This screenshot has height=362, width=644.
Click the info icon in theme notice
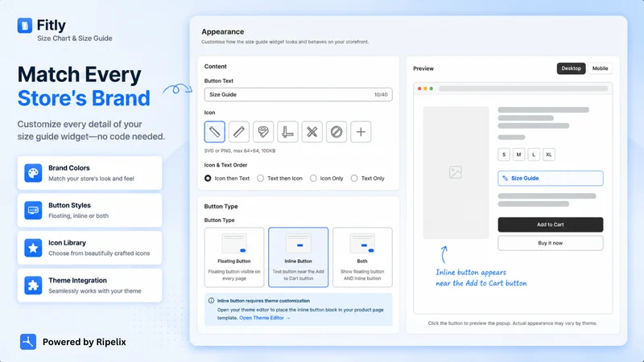(x=211, y=300)
